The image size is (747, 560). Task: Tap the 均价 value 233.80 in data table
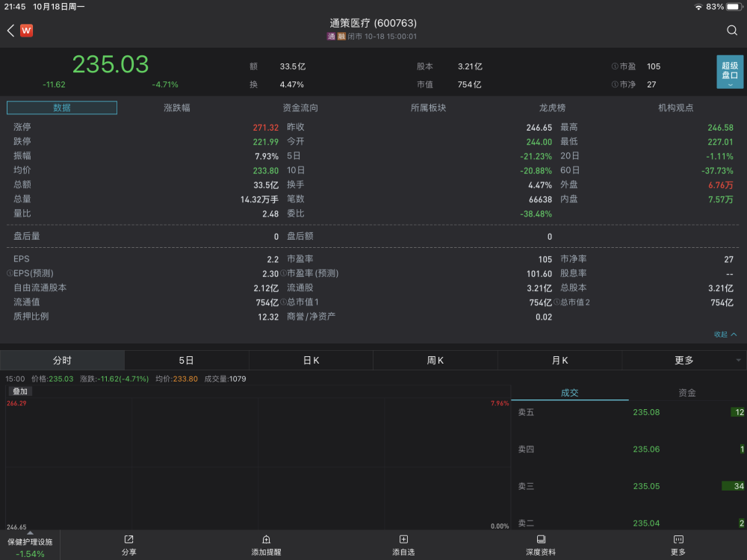point(265,170)
